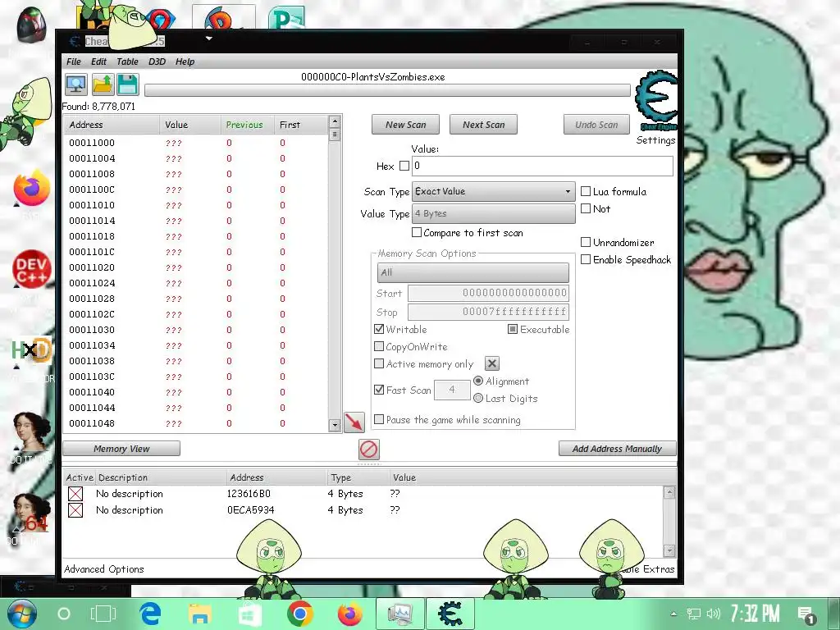The height and width of the screenshot is (630, 840).
Task: Enable Pause the game while scanning
Action: click(x=379, y=419)
